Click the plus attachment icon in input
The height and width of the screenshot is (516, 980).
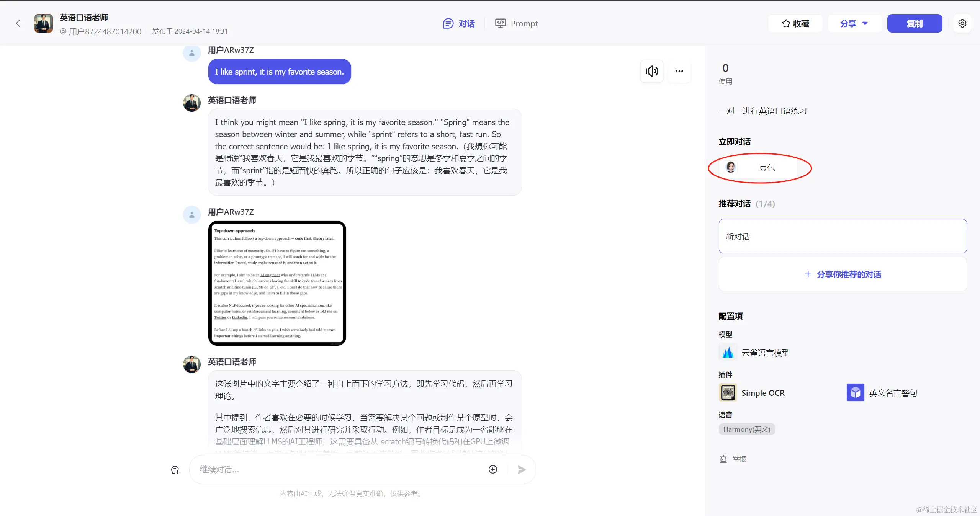[x=493, y=469]
